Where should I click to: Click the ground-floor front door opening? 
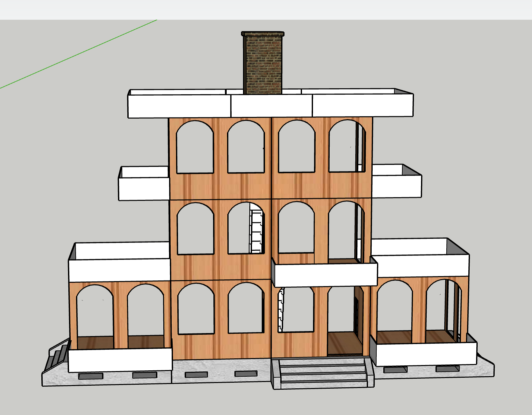[x=345, y=321]
